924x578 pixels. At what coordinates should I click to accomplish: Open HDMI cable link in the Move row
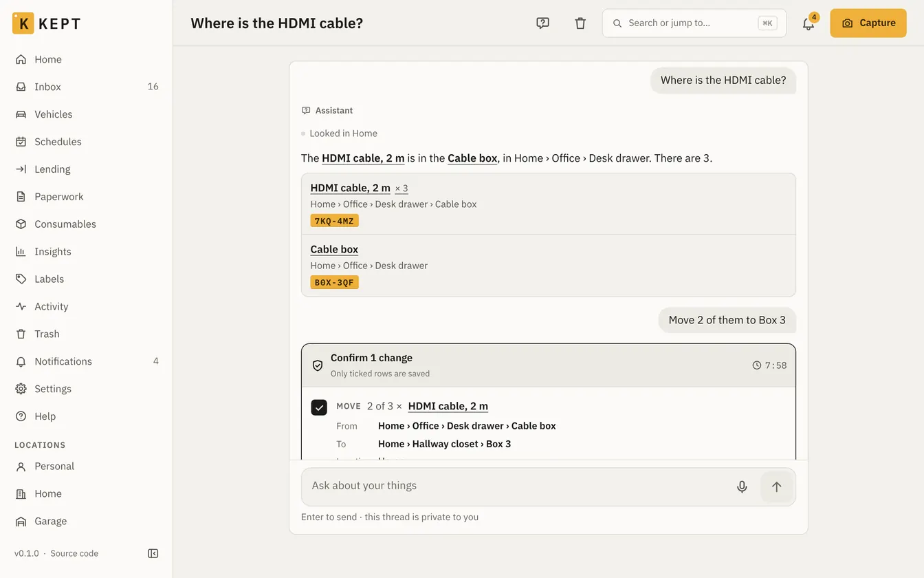coord(448,406)
